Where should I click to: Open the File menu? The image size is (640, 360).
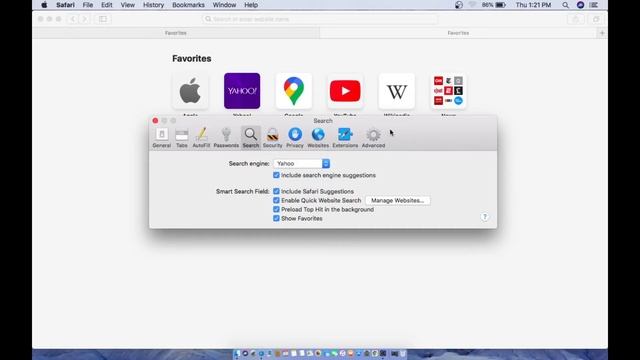88,5
